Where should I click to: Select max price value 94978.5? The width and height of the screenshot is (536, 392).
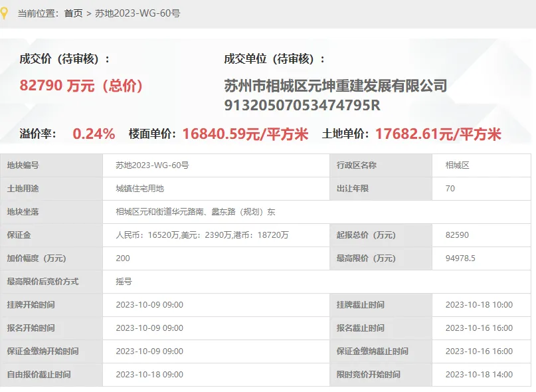(x=460, y=258)
